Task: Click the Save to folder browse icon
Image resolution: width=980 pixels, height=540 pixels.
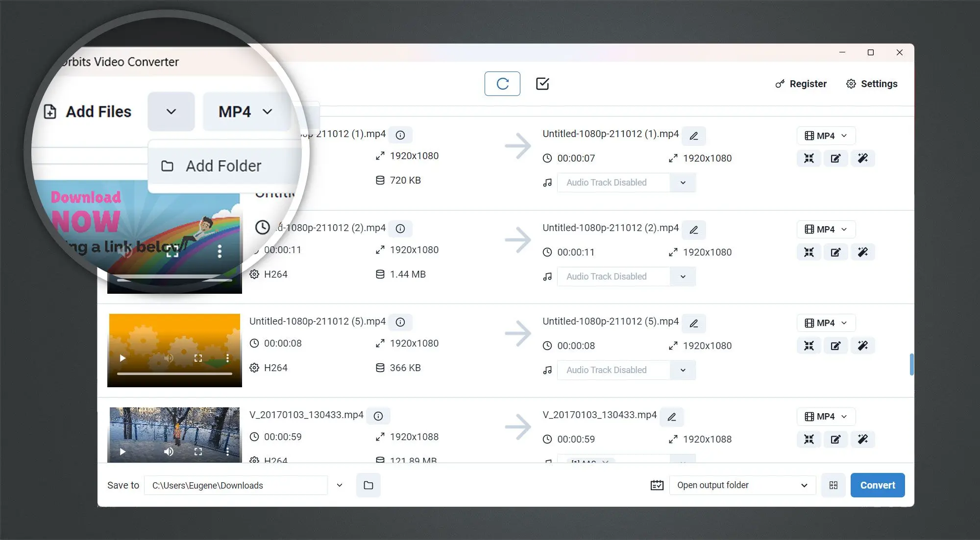Action: [x=368, y=485]
